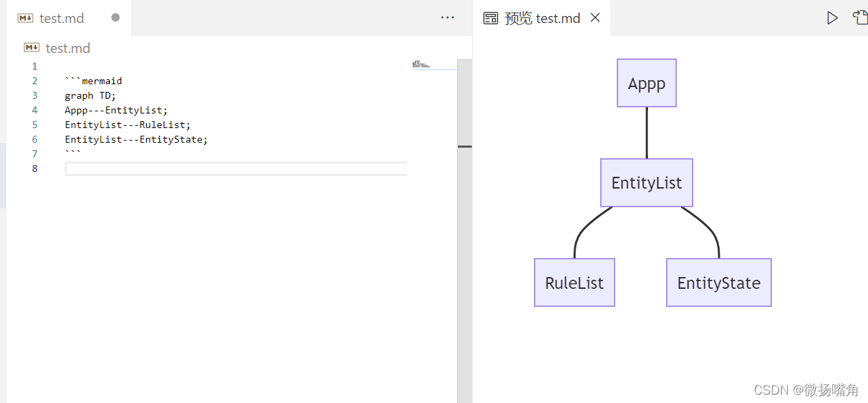Click the RuleList node in the diagram

tap(574, 283)
